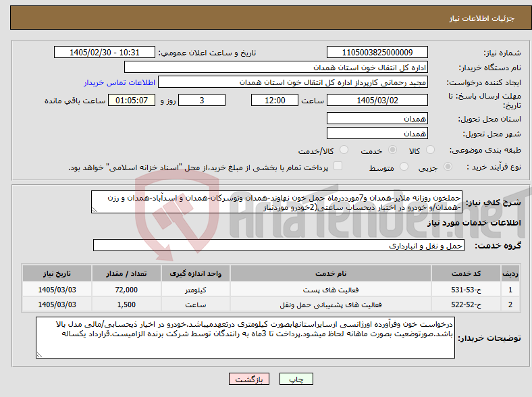
Task: Open the اطلاعات تماس خریدار link
Action: 119,82
